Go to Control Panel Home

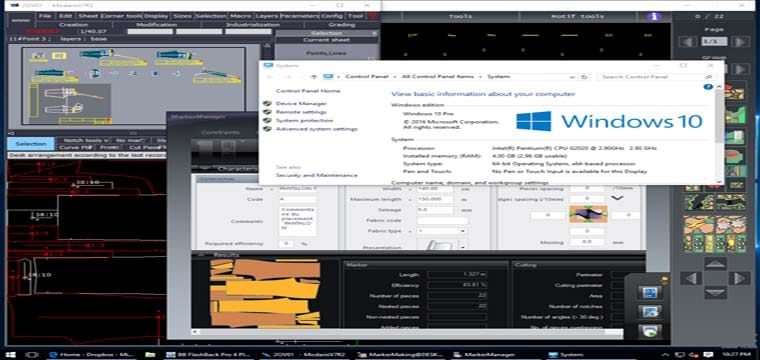coord(308,91)
